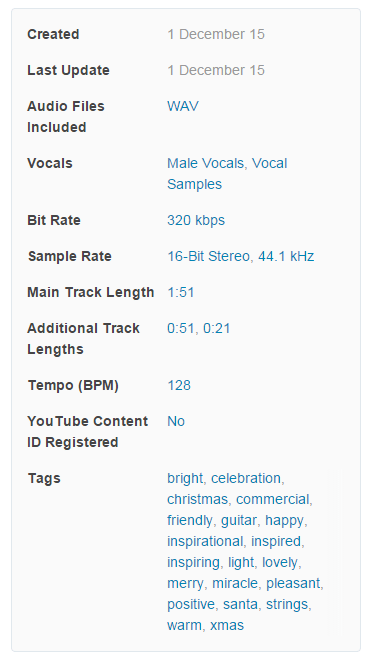The image size is (371, 660).
Task: Open the inspirational tag
Action: click(205, 542)
